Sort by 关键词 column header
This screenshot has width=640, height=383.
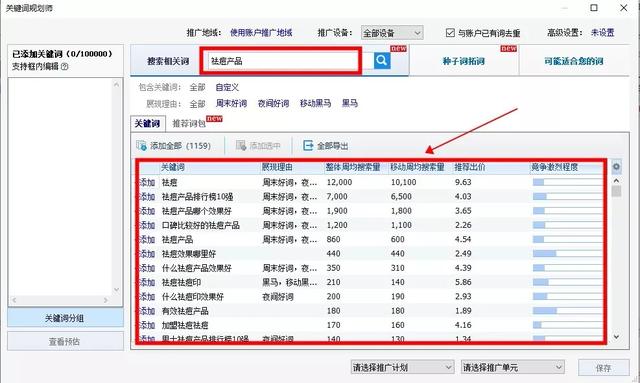[x=173, y=167]
